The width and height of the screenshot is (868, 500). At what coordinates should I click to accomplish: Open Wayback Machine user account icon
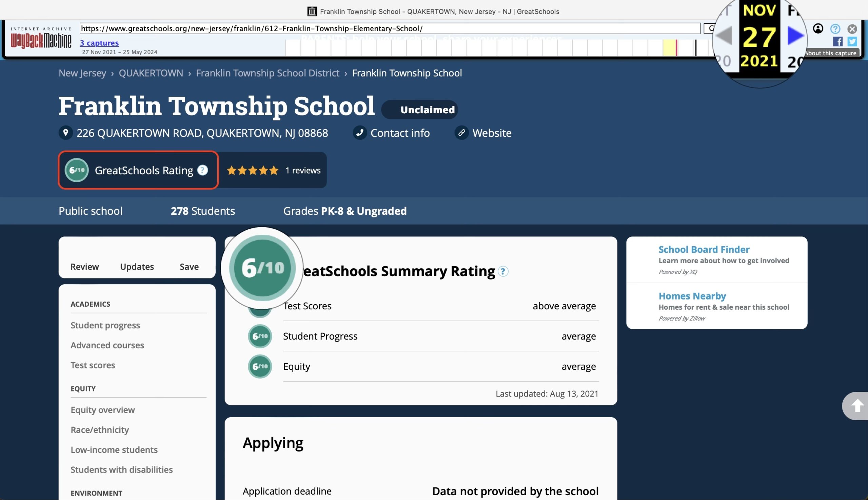click(818, 28)
